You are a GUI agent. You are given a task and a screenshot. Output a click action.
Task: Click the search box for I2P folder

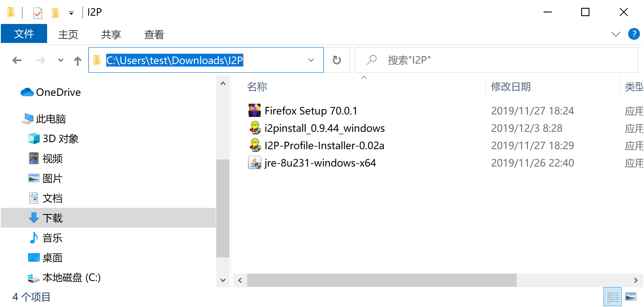[x=496, y=60]
